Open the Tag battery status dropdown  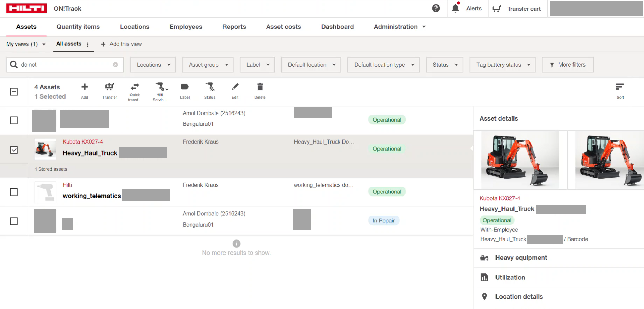pyautogui.click(x=502, y=65)
